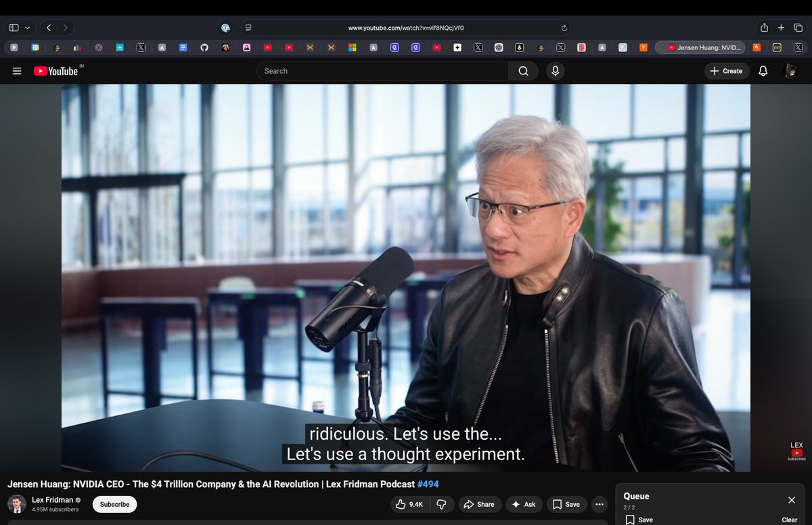The image size is (812, 525).
Task: Open the Create button menu
Action: click(727, 71)
